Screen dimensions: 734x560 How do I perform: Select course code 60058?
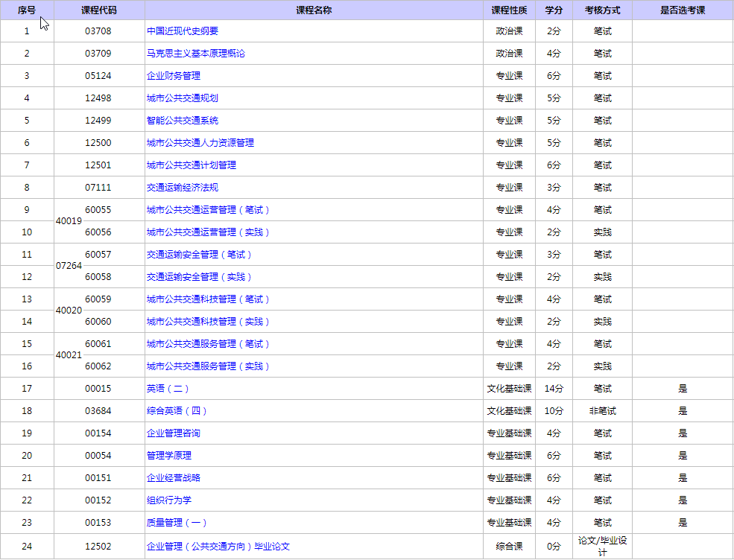(x=98, y=277)
